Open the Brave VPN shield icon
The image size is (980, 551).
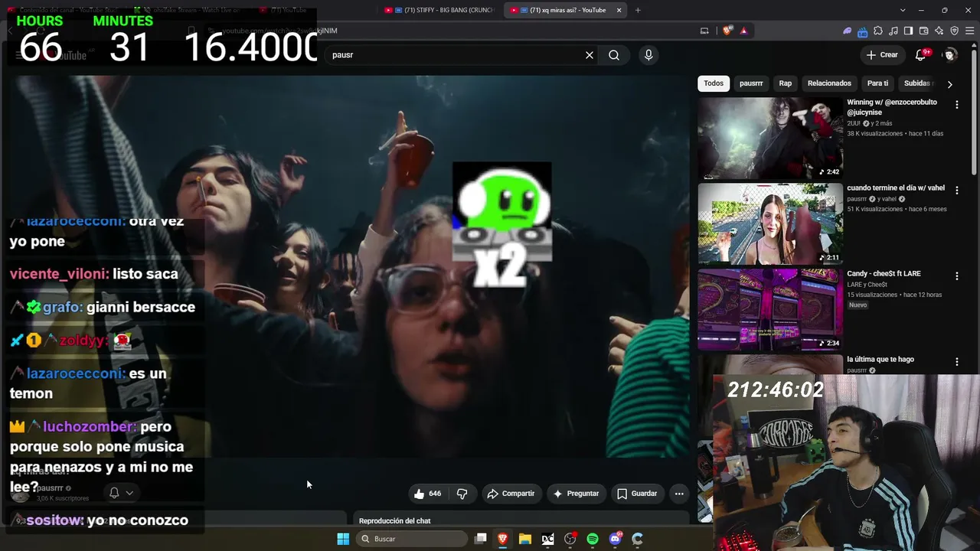(x=954, y=31)
